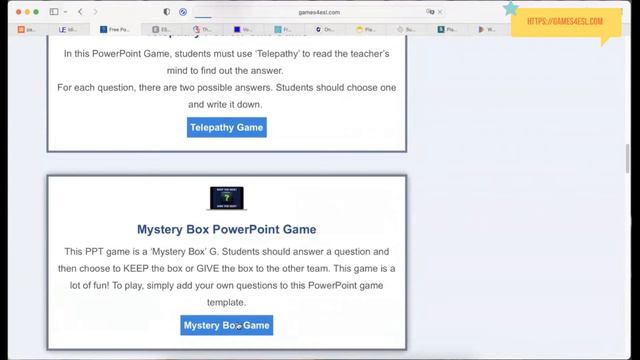Switch to the 'Su...' tab
The image size is (640, 360).
click(x=406, y=29)
